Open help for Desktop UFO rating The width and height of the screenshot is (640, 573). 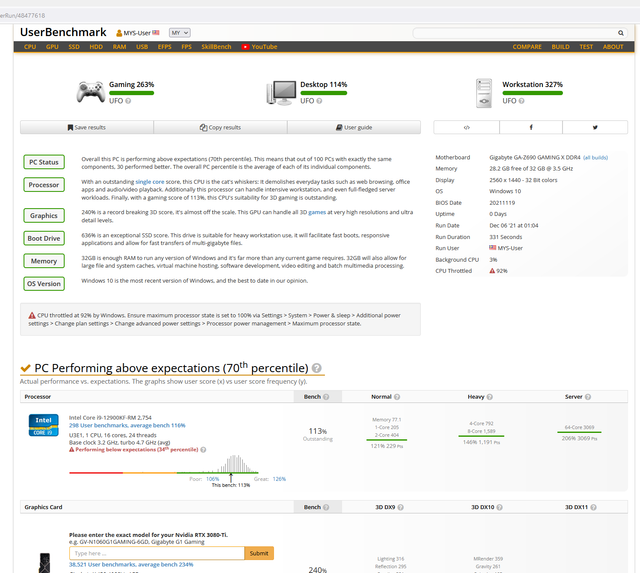319,101
